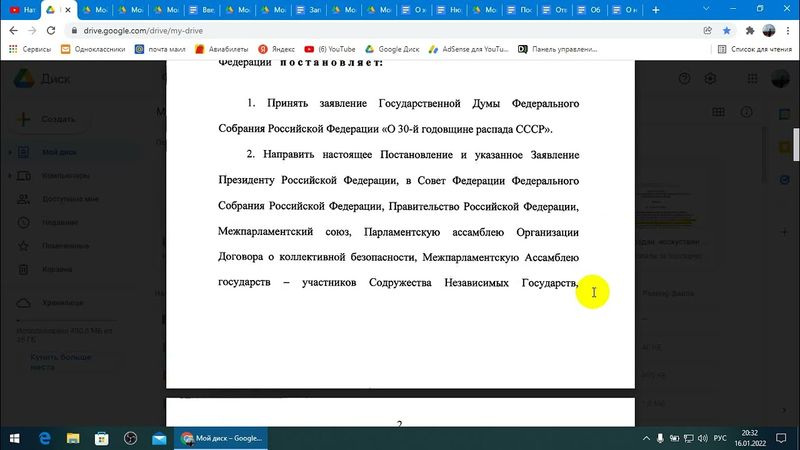800x450 pixels.
Task: Click the dimmed Купить больше места link
Action: pyautogui.click(x=60, y=362)
